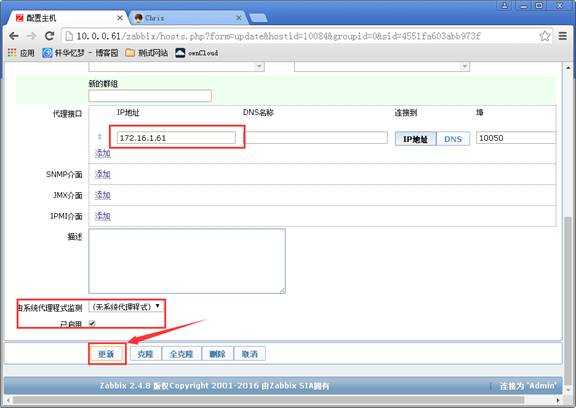Open a new tab button
This screenshot has height=408, width=576.
click(258, 18)
